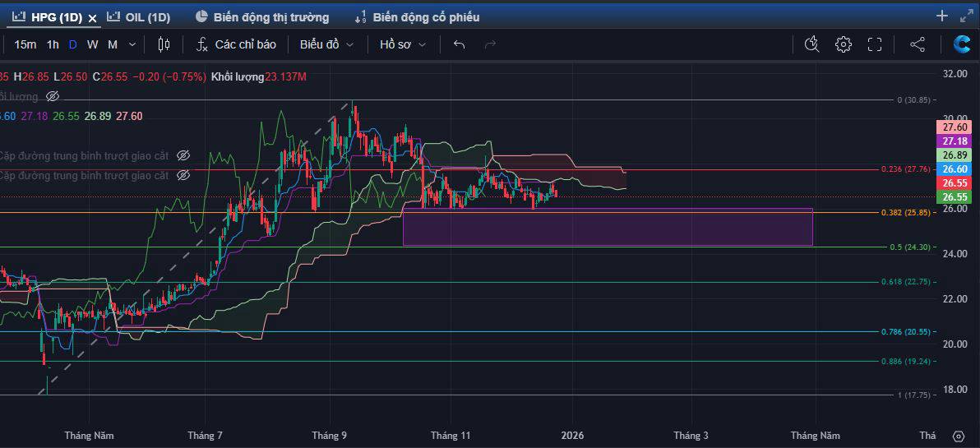This screenshot has width=980, height=448.
Task: Open Các chỉ báo indicators button
Action: point(236,44)
